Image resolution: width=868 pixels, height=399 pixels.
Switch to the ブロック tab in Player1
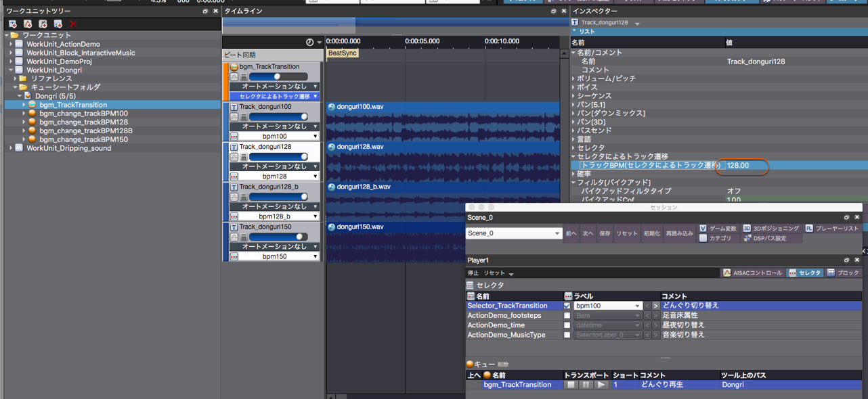coord(843,273)
